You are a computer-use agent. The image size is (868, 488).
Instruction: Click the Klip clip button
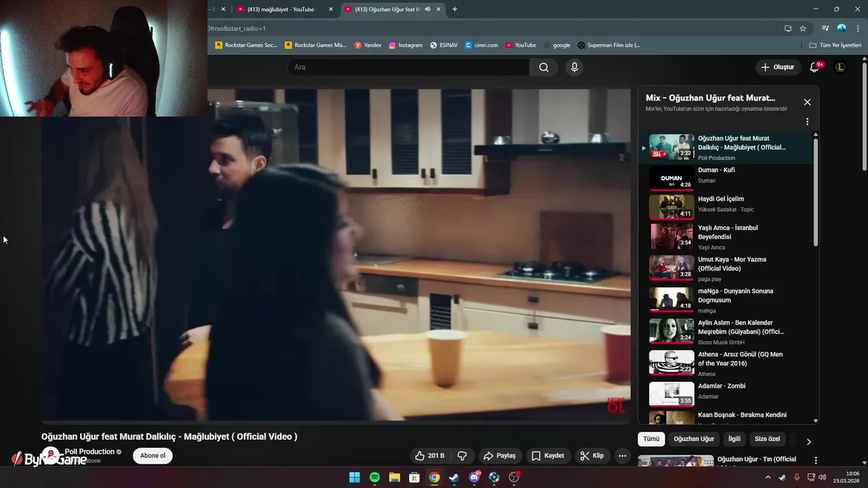592,455
